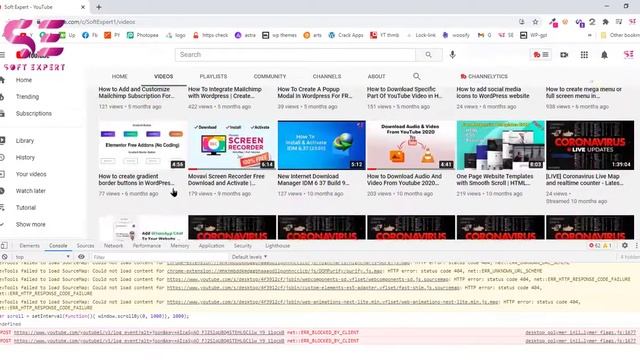The image size is (640, 360).
Task: Open Screen Recorder video thumbnail
Action: 232,145
